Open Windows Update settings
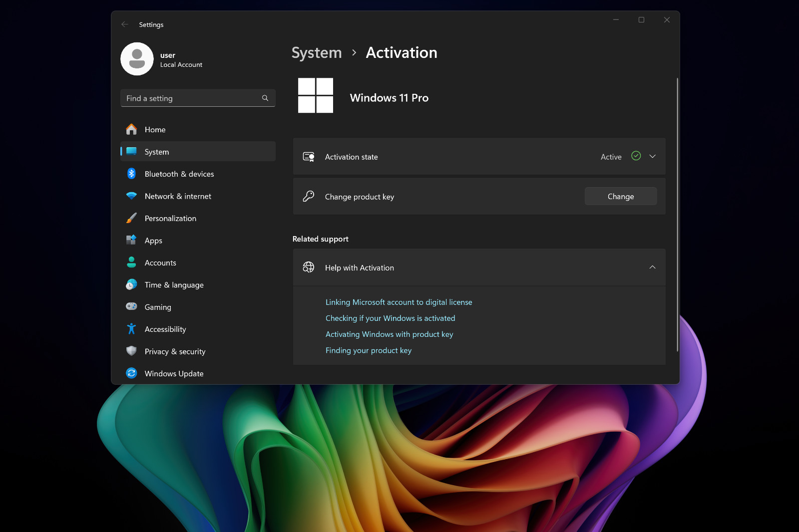 (198, 373)
